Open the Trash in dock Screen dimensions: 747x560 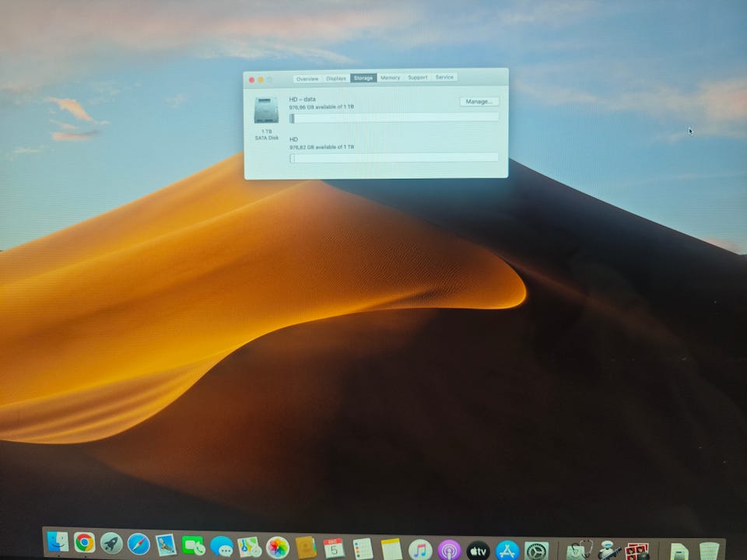(708, 551)
